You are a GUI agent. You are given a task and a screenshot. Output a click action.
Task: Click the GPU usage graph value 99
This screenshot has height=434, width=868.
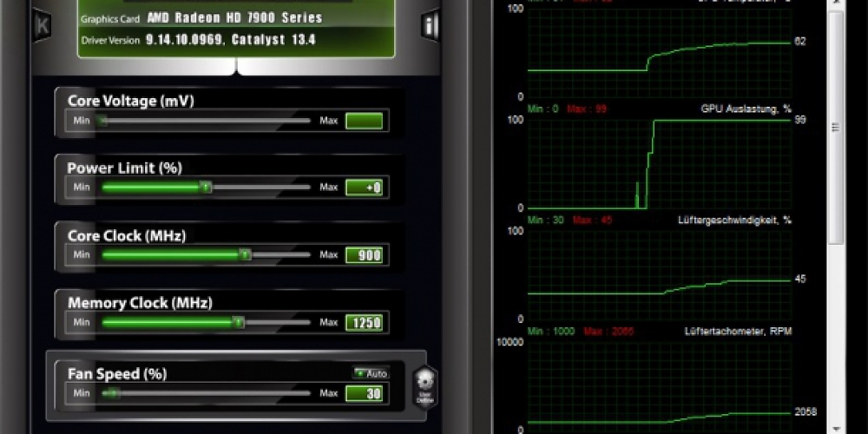800,120
